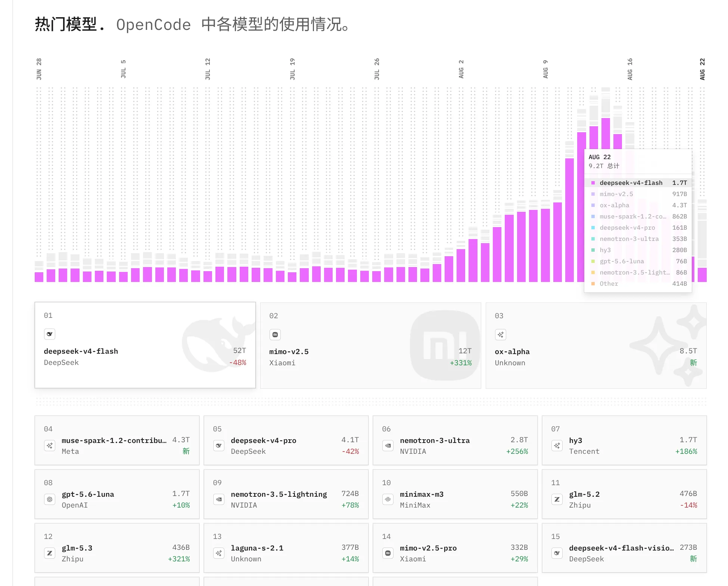Click 'mimo-v2.5' row in the AUG 22 tooltip
The image size is (728, 586).
[639, 194]
